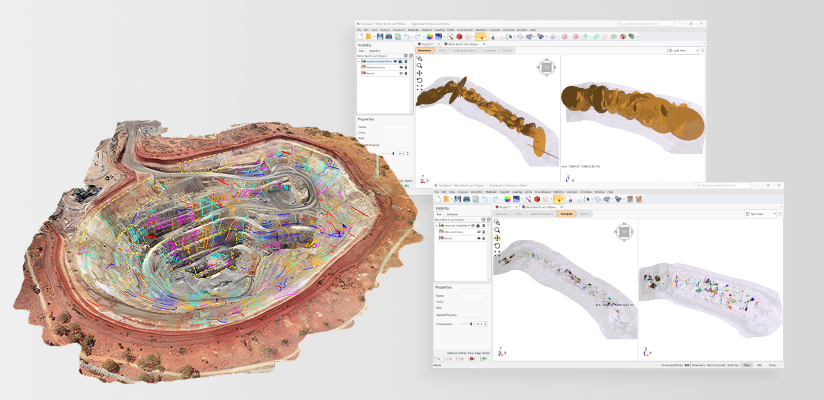824x400 pixels.
Task: Toggle visibility eye for Results in upper window
Action: click(400, 73)
